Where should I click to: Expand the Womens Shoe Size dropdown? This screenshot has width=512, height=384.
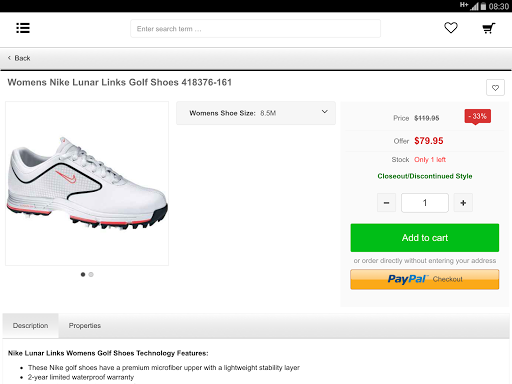[256, 113]
